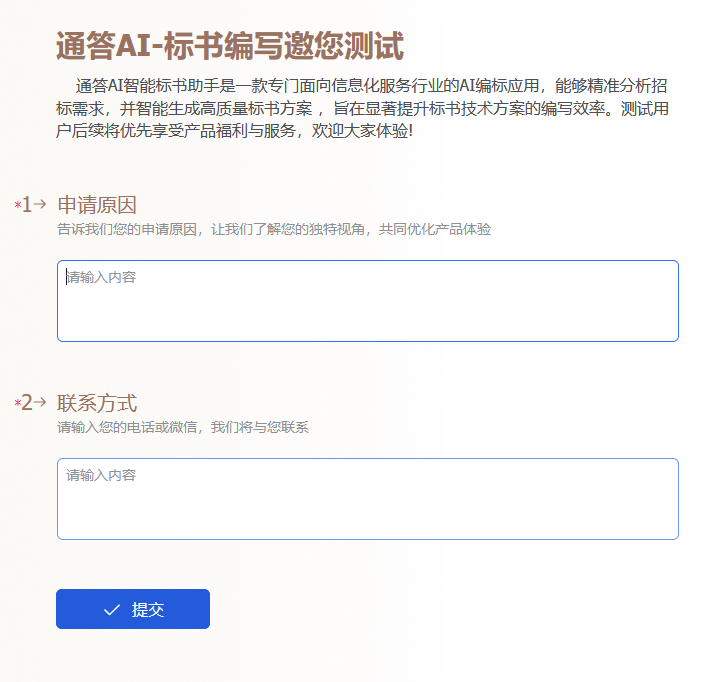Click the red asterisk before question 1
715x682 pixels.
[17, 205]
